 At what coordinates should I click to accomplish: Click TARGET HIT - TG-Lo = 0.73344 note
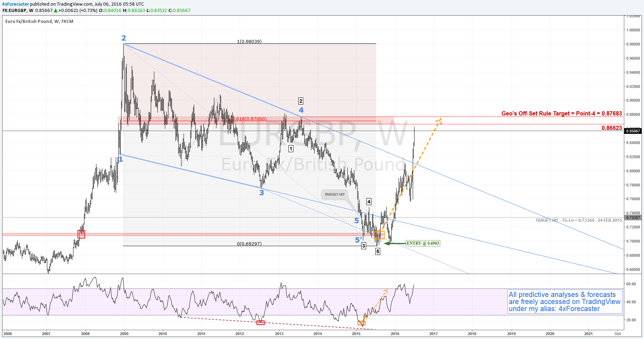[x=579, y=220]
